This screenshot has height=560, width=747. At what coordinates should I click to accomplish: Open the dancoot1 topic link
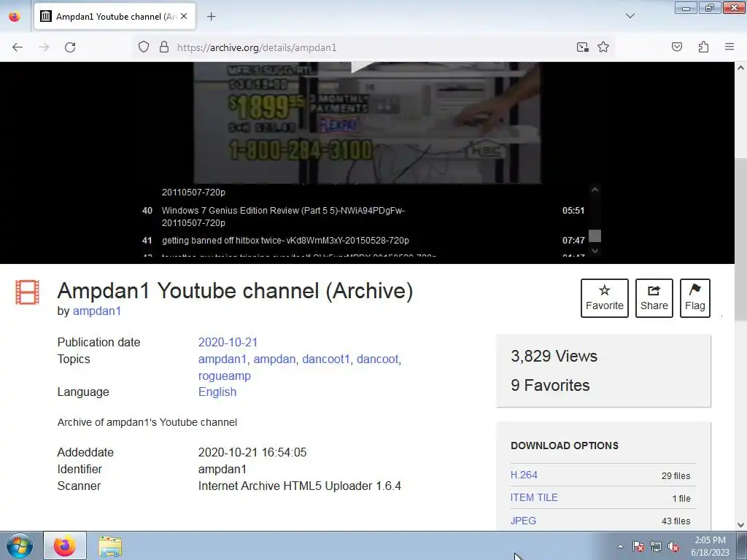[x=326, y=359]
